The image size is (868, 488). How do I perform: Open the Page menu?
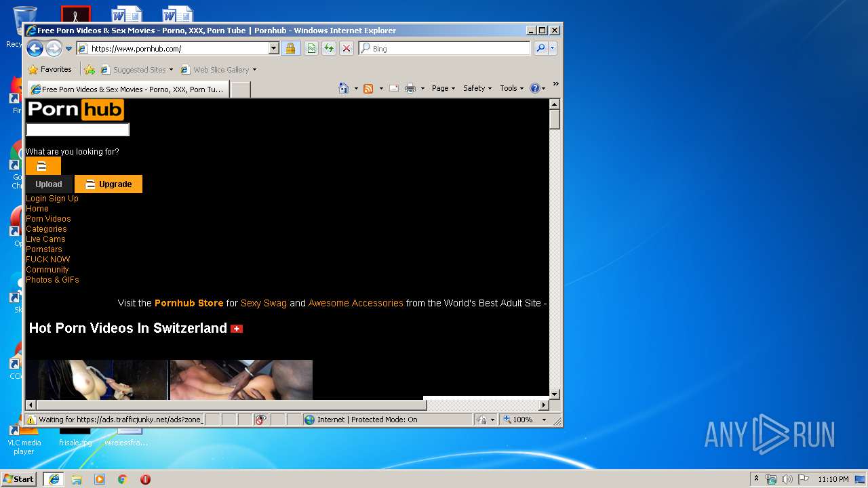pos(443,88)
